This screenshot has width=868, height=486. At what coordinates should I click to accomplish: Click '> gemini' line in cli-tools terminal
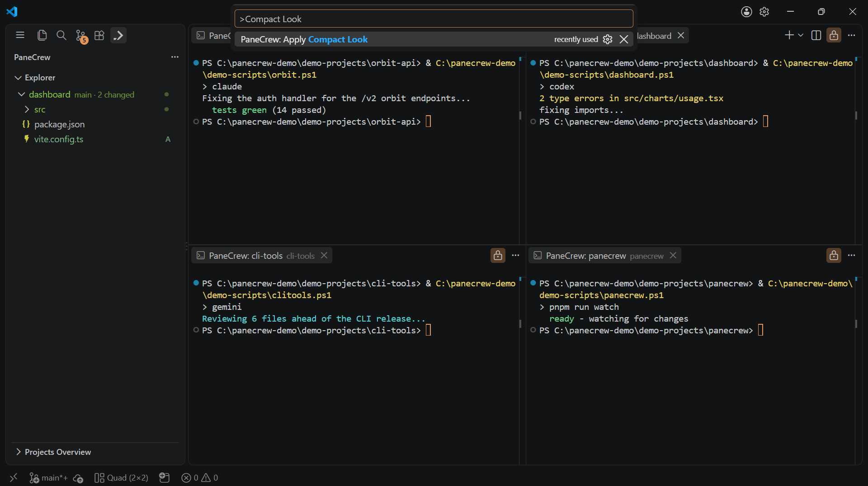click(x=222, y=307)
